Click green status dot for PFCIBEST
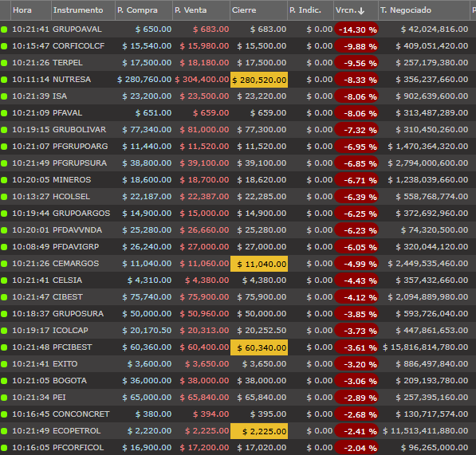The height and width of the screenshot is (455, 476). click(4, 347)
